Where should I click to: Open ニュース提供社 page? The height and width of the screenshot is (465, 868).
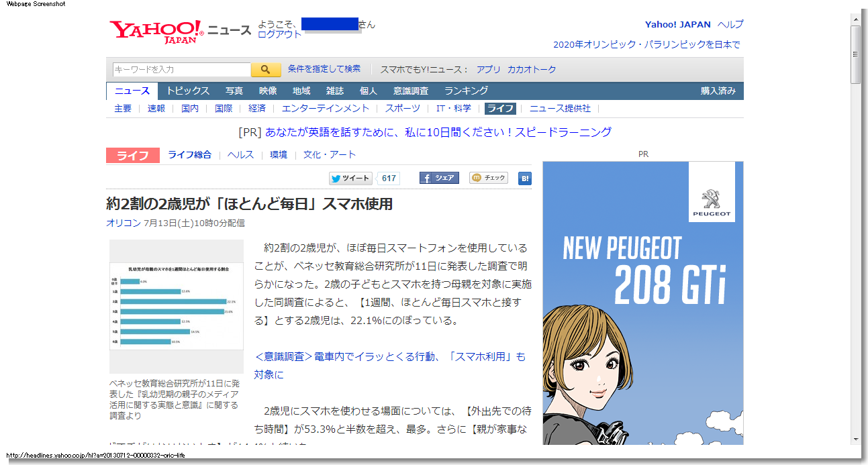pyautogui.click(x=560, y=109)
